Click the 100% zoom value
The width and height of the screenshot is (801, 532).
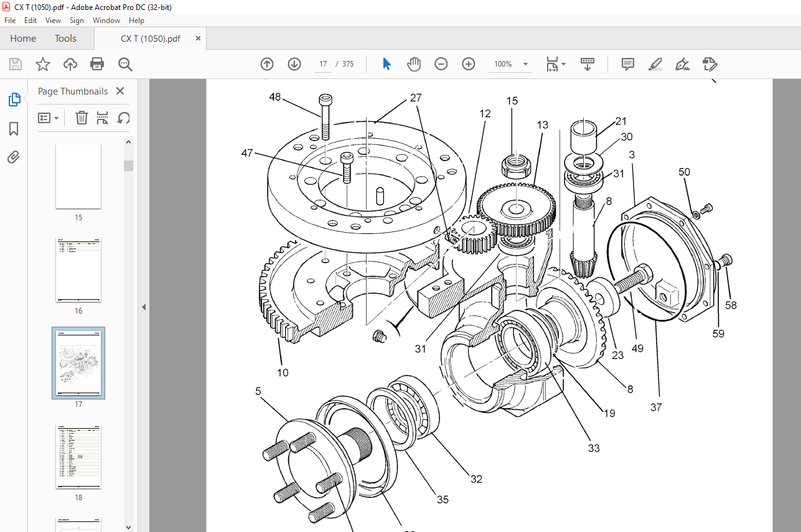503,64
